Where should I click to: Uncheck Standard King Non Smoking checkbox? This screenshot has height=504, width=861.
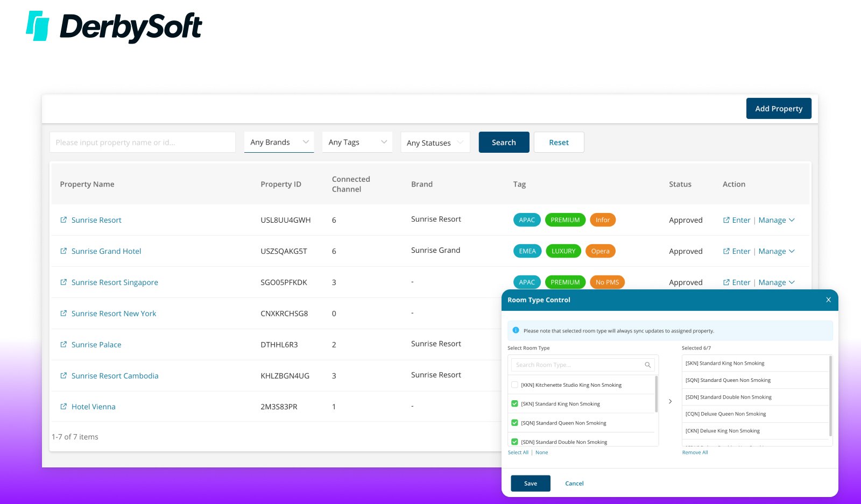click(x=514, y=403)
